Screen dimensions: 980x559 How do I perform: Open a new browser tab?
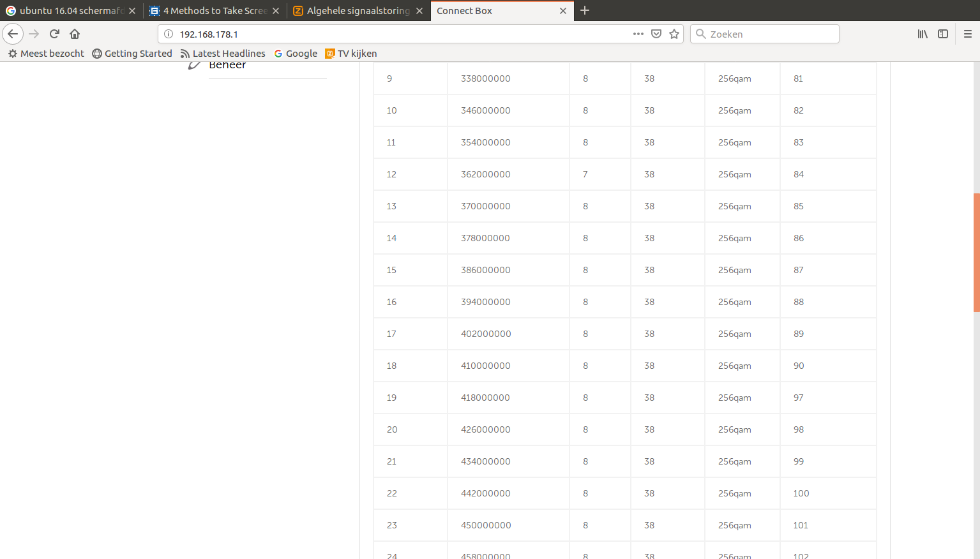point(585,10)
